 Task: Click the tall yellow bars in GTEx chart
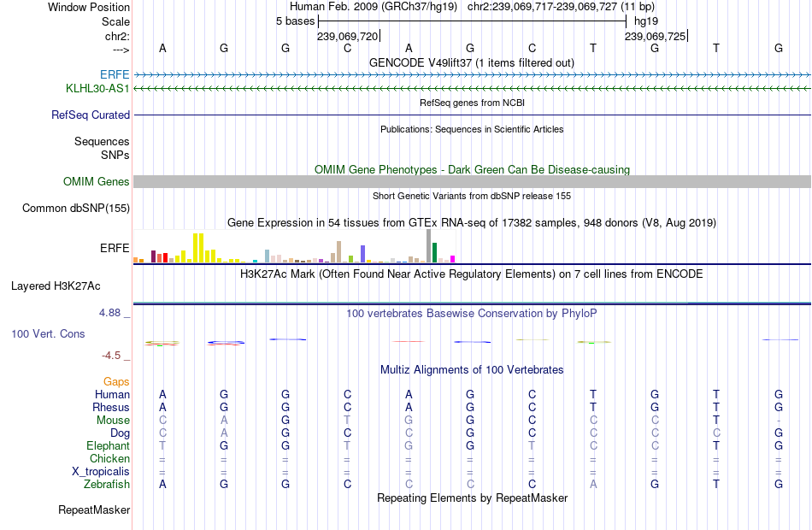(x=198, y=248)
